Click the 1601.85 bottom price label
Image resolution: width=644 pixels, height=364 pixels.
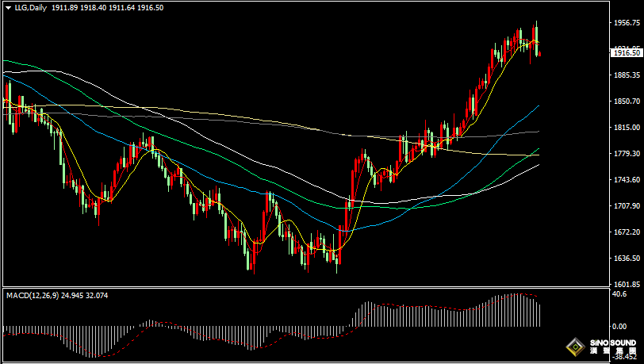626,284
